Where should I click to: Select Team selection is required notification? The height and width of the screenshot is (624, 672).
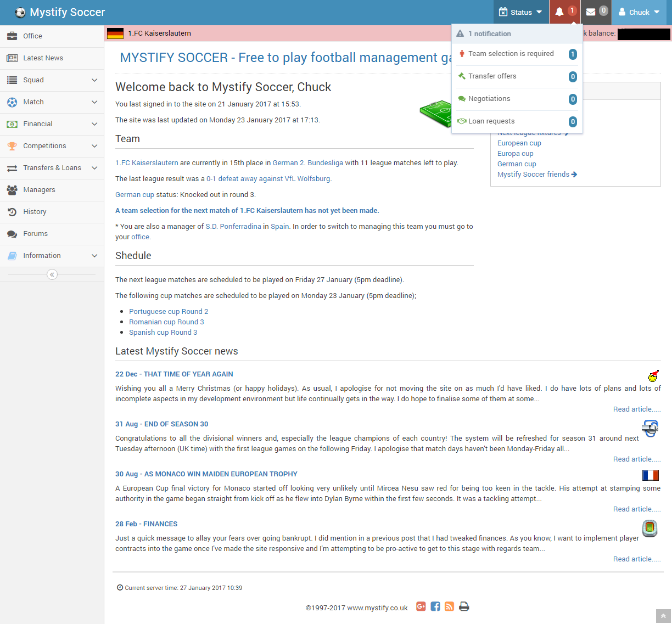tap(511, 54)
